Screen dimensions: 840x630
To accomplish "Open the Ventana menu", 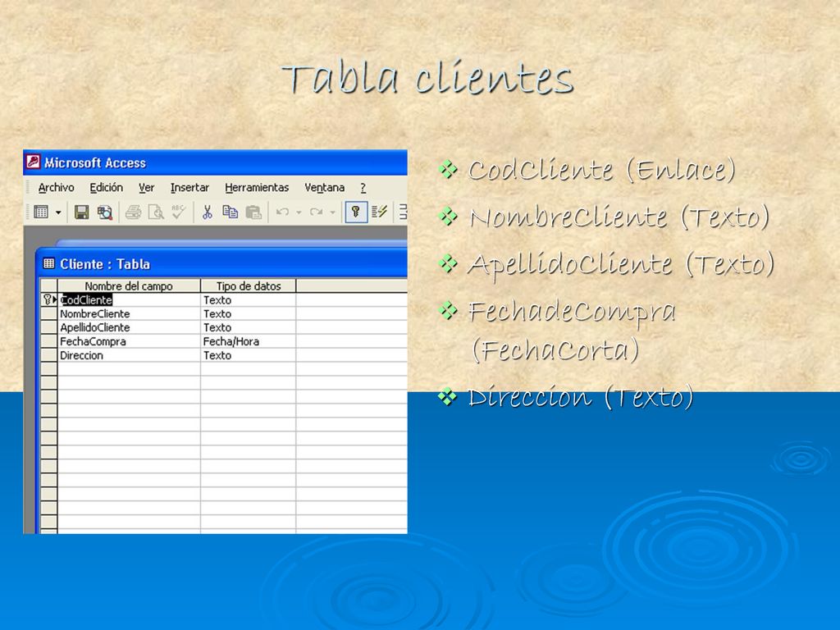I will click(324, 188).
